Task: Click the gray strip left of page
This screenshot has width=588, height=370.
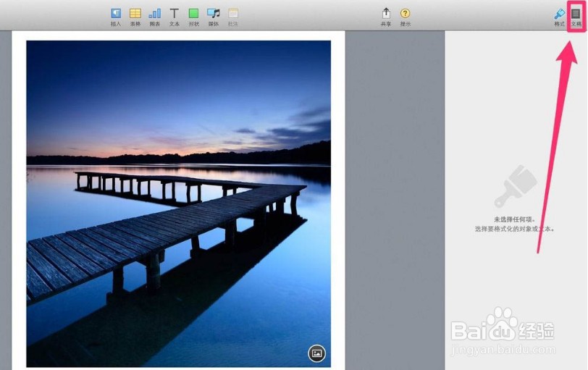Action: point(6,200)
